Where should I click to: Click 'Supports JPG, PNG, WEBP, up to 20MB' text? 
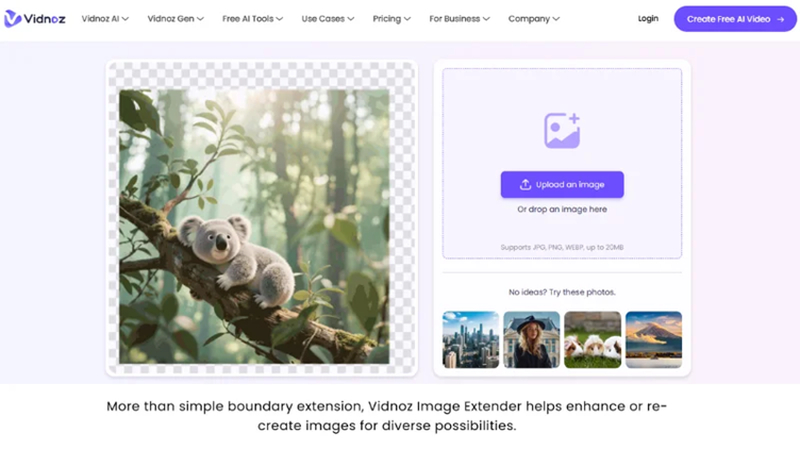pyautogui.click(x=562, y=247)
